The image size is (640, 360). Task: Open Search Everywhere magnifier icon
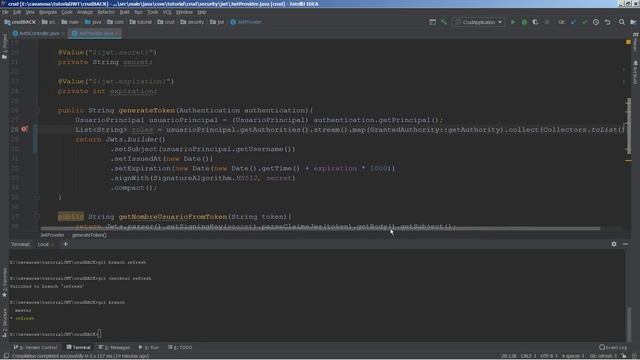pos(622,22)
